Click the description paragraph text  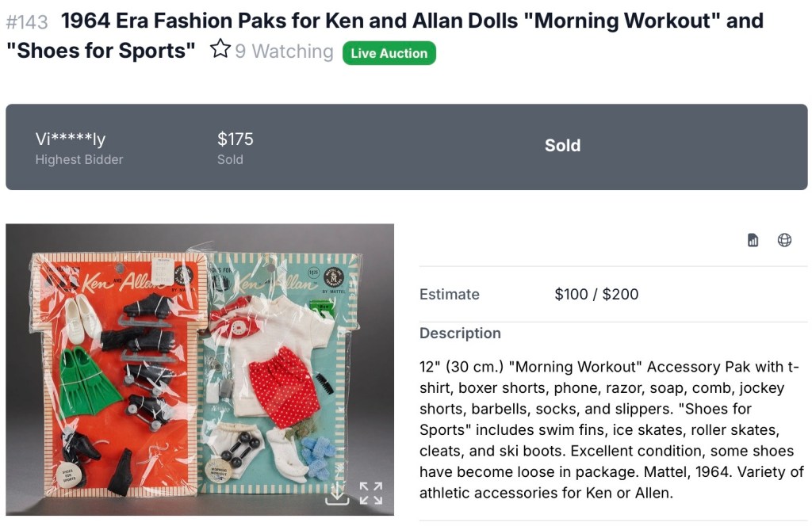coord(611,429)
